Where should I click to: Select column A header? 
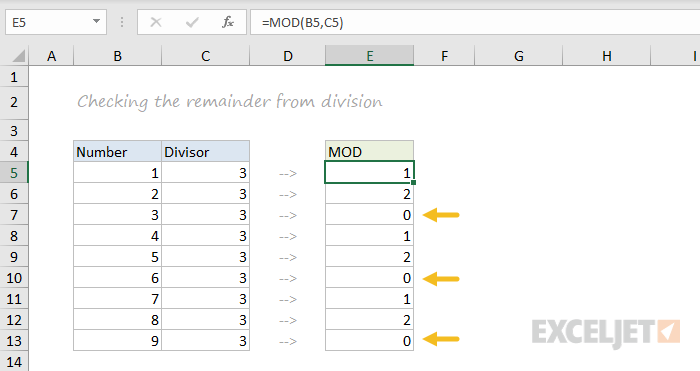[x=51, y=56]
